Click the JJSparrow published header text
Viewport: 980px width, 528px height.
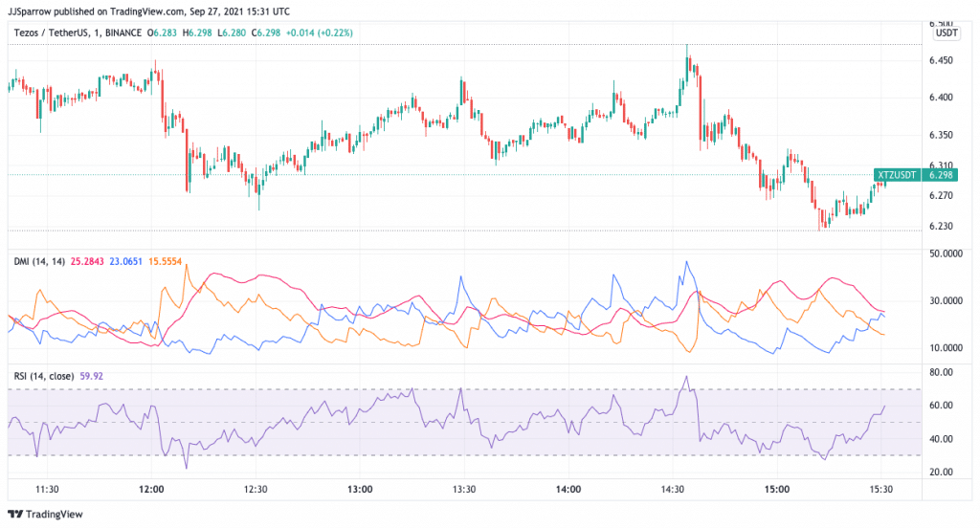pyautogui.click(x=148, y=11)
